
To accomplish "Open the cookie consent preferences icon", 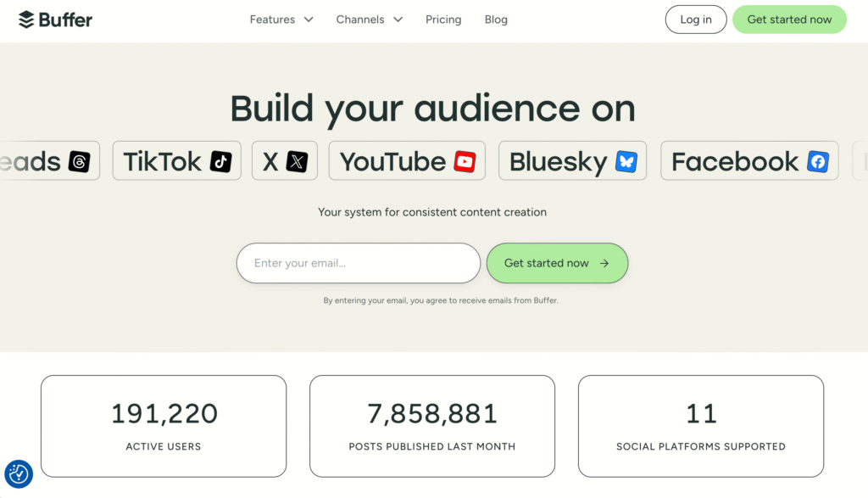I will pyautogui.click(x=19, y=474).
